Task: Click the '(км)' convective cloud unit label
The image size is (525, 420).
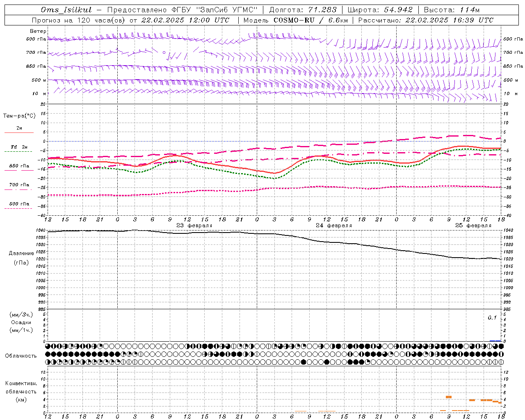Action: pyautogui.click(x=21, y=399)
